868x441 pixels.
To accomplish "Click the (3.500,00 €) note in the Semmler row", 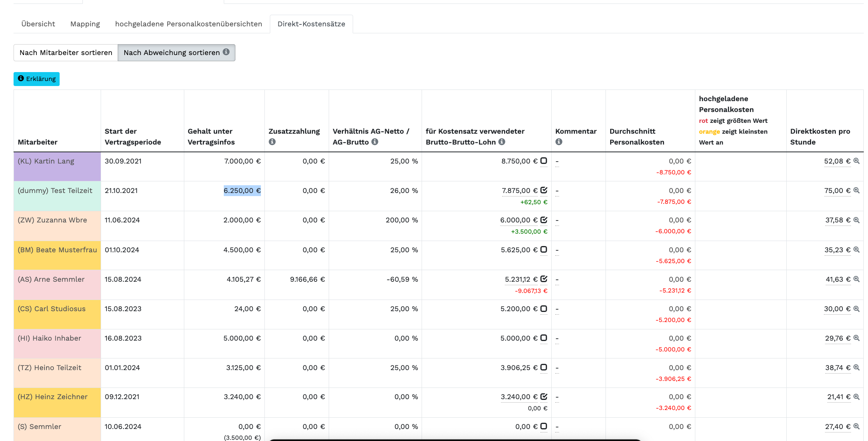I will (242, 438).
